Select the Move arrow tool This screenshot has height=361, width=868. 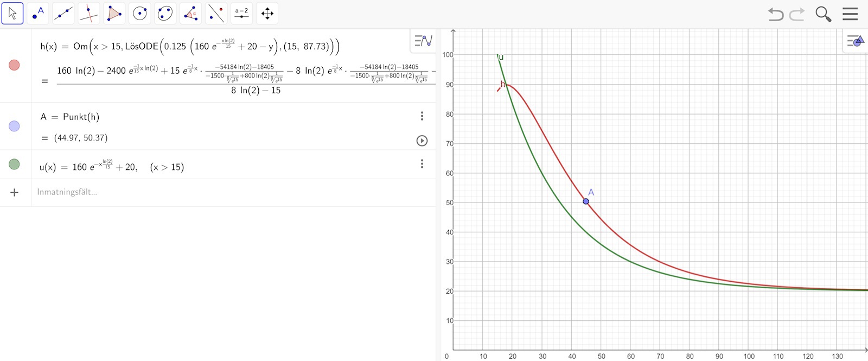[12, 14]
